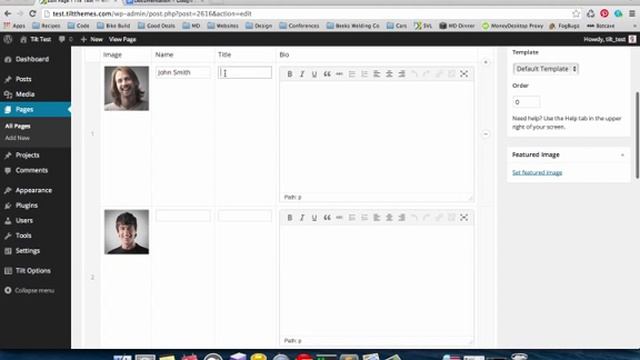
Task: Collapse the admin sidebar menu
Action: point(29,290)
